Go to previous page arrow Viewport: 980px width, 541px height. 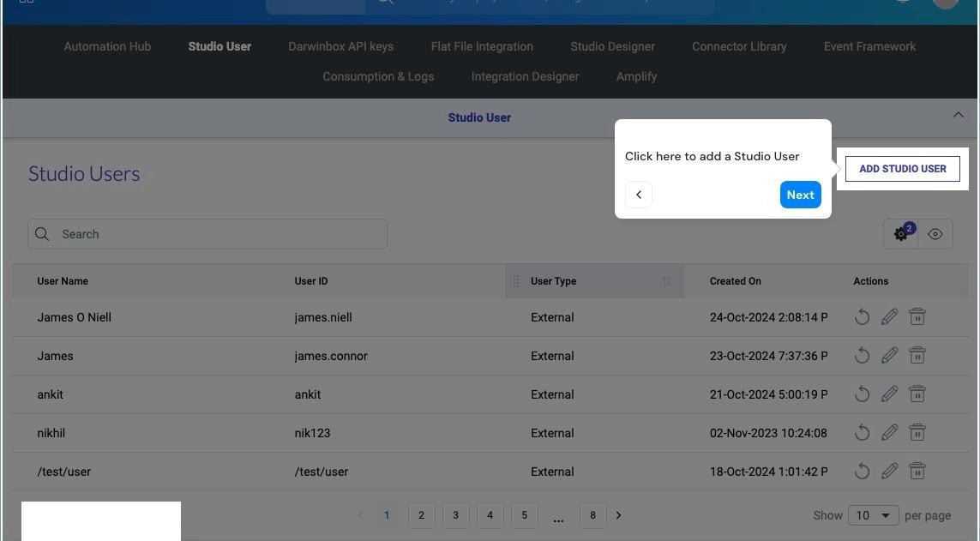click(361, 515)
